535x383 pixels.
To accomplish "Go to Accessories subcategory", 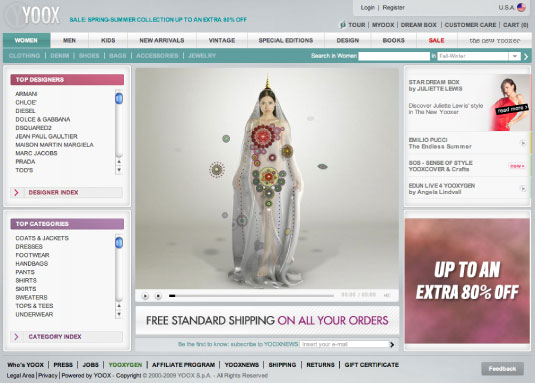I will (157, 56).
